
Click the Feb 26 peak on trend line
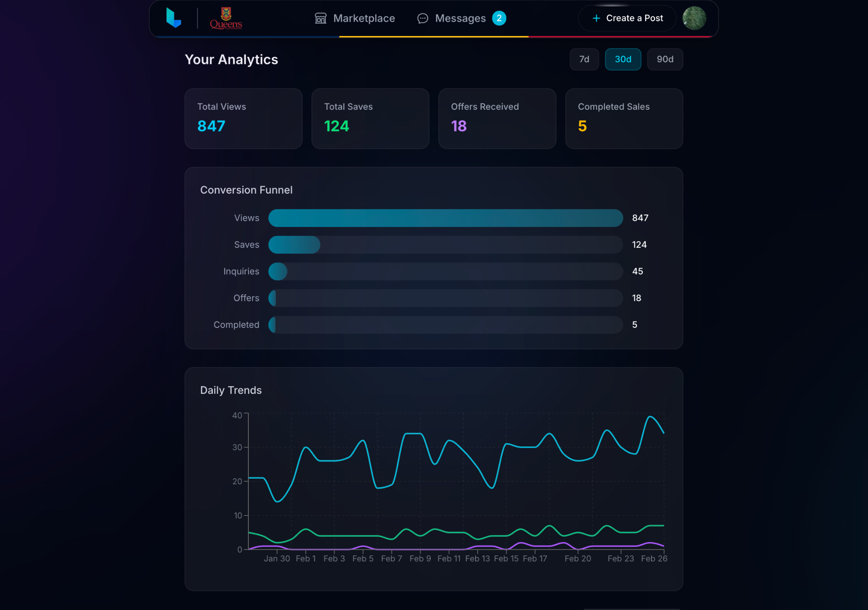[x=650, y=417]
